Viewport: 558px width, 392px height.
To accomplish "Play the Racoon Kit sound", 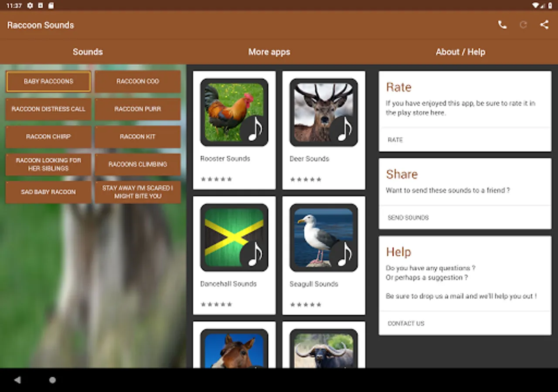I will point(138,137).
